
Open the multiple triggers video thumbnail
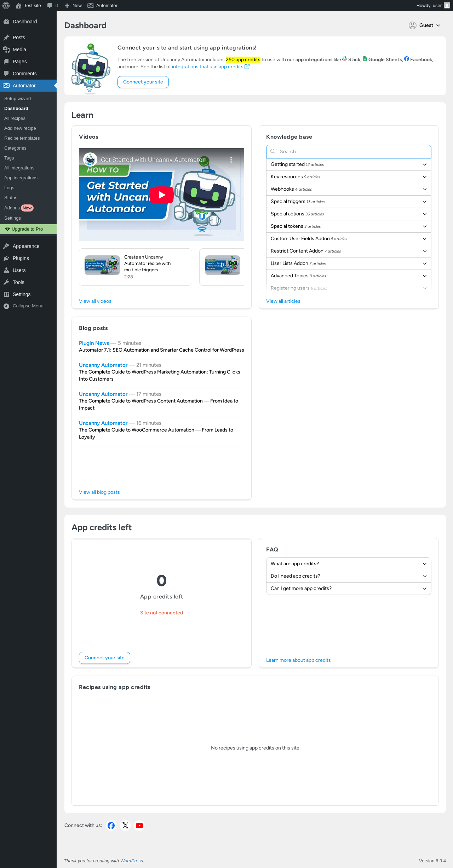tap(102, 265)
